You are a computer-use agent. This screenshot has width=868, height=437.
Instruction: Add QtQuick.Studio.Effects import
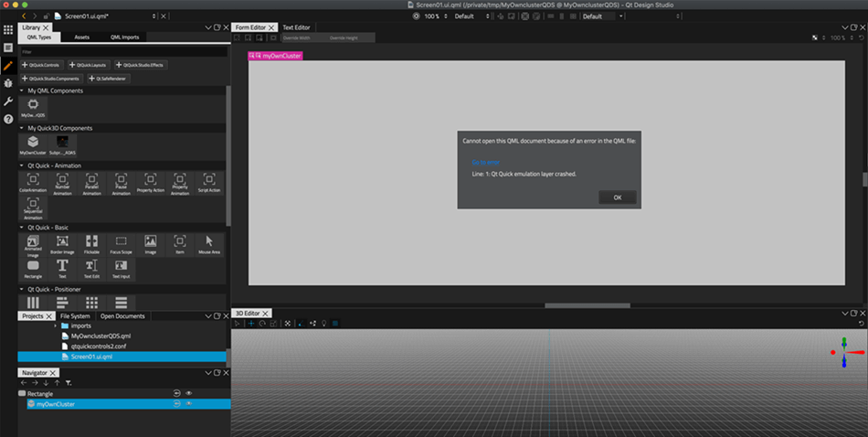pos(141,65)
